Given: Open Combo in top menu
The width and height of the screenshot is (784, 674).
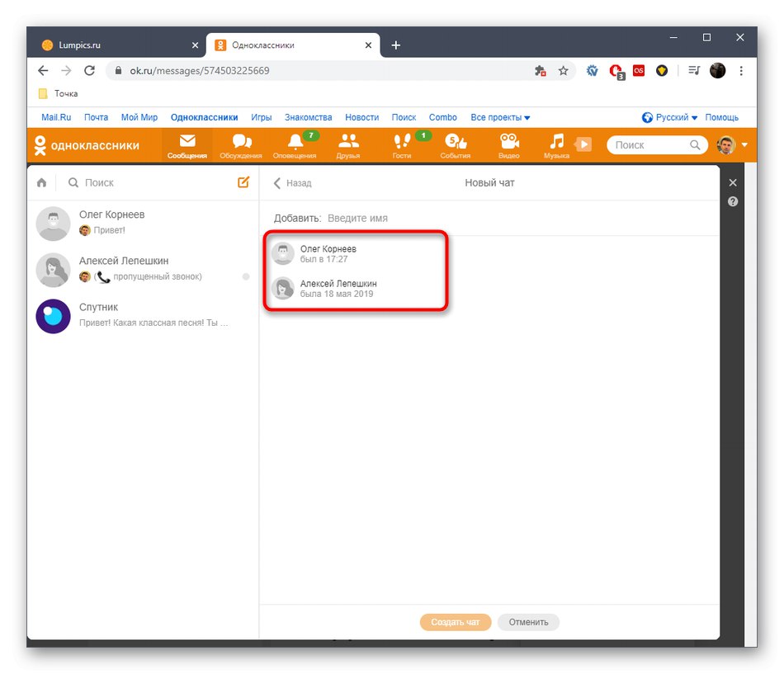Looking at the screenshot, I should (x=442, y=117).
